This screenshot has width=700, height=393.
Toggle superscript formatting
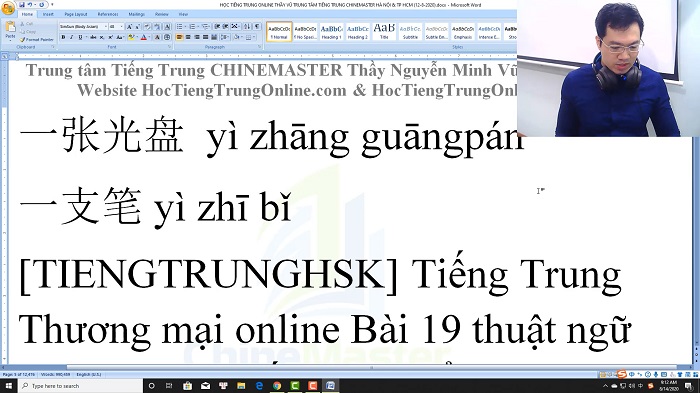[111, 37]
